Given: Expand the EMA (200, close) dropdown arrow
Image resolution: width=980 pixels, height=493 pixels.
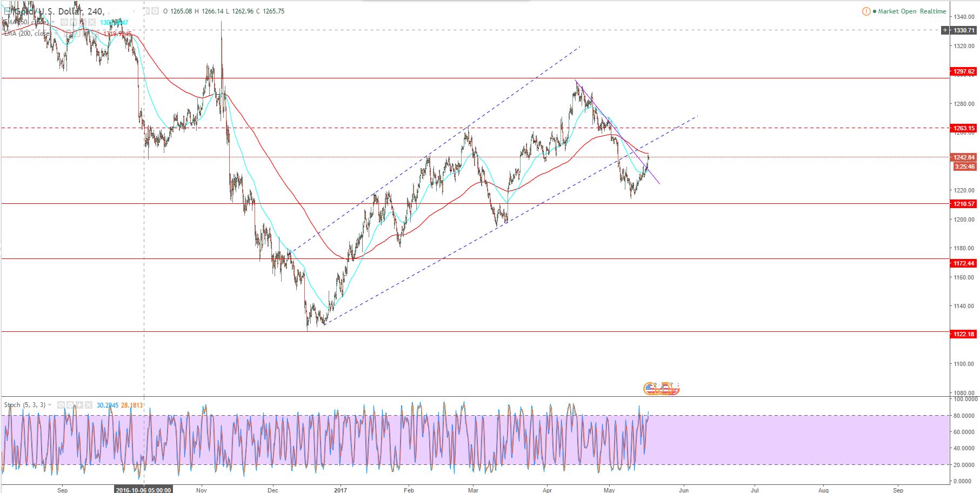Looking at the screenshot, I should 56,34.
